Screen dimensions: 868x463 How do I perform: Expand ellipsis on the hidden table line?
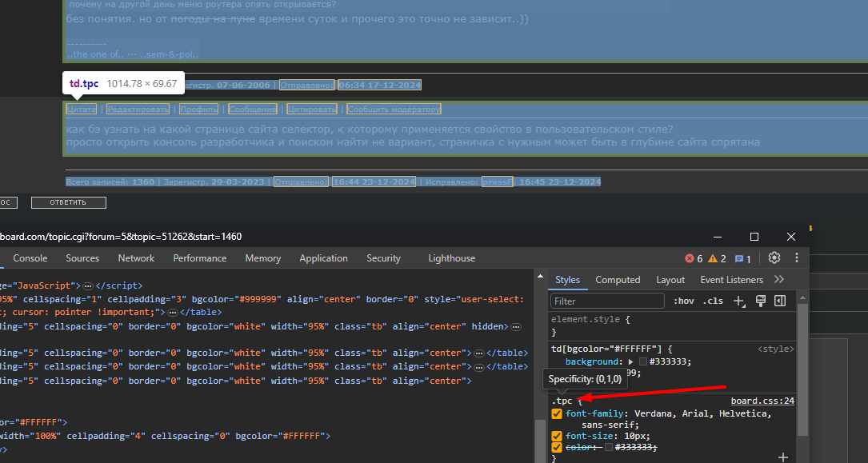[515, 327]
